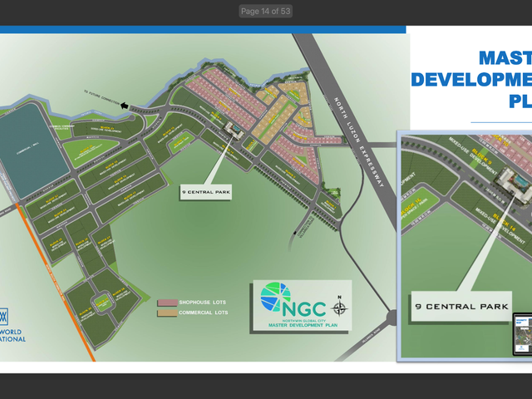The image size is (532, 399).
Task: Click the black future connection arrow
Action: coord(125,106)
